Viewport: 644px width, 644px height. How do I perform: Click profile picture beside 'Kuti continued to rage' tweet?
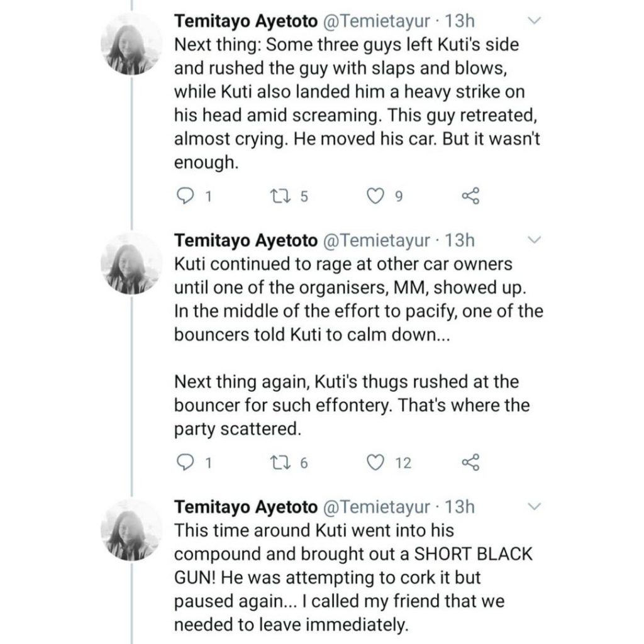coord(130,262)
